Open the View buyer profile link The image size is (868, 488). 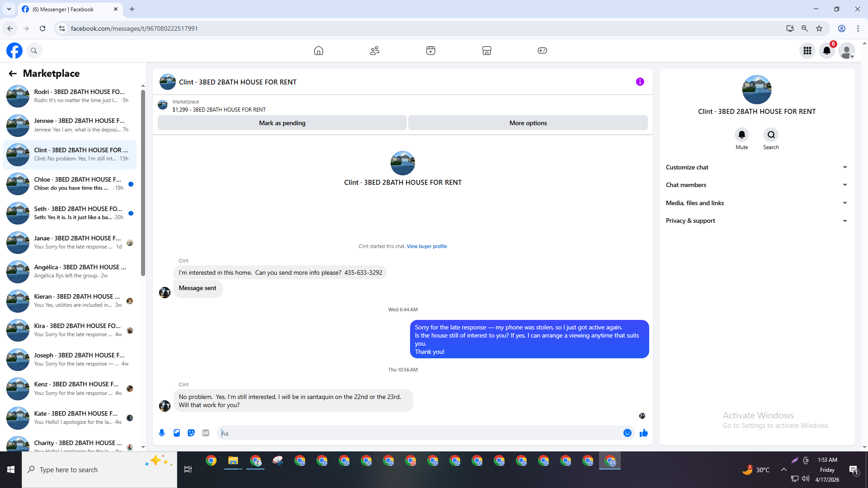(x=427, y=246)
